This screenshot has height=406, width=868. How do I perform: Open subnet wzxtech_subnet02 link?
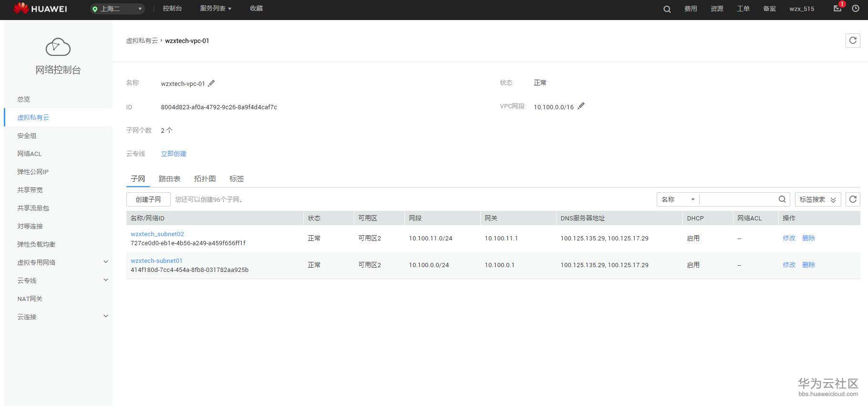157,234
